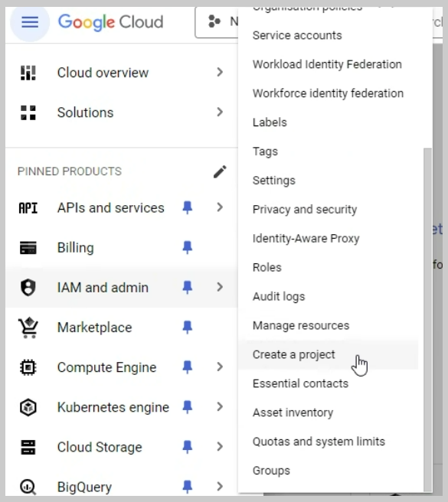Expand the Cloud Storage submenu chevron
The image size is (448, 502).
tap(220, 447)
